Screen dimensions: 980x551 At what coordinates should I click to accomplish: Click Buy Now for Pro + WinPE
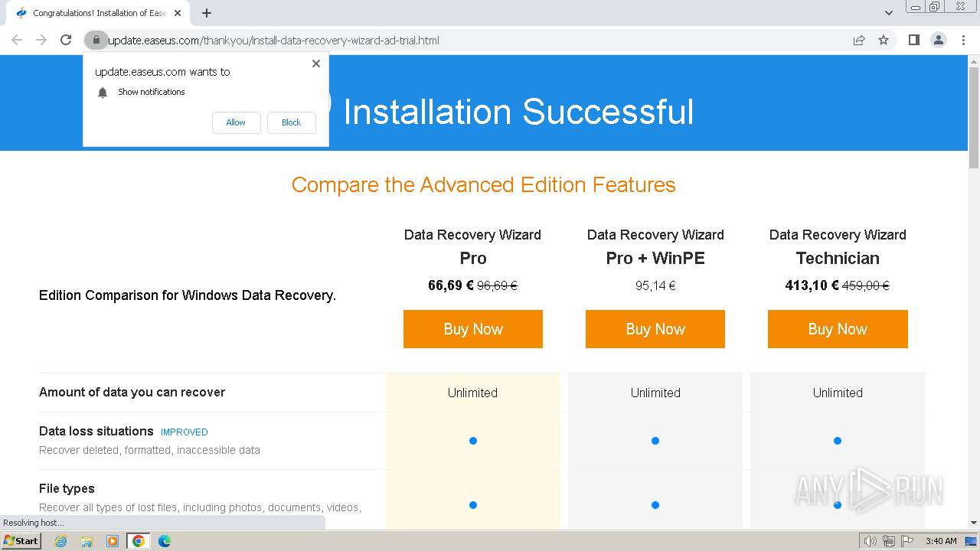[x=655, y=329]
